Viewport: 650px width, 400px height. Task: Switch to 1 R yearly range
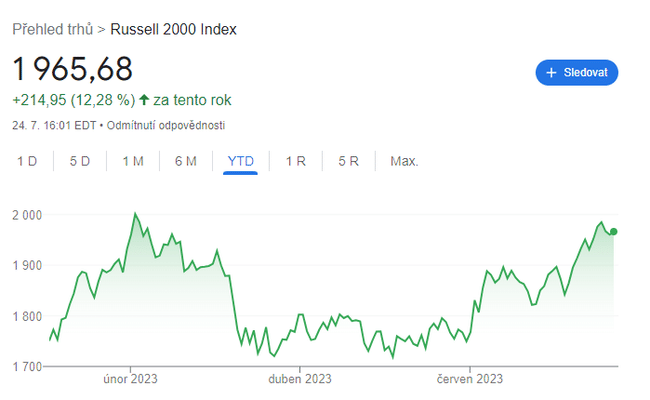pyautogui.click(x=295, y=161)
